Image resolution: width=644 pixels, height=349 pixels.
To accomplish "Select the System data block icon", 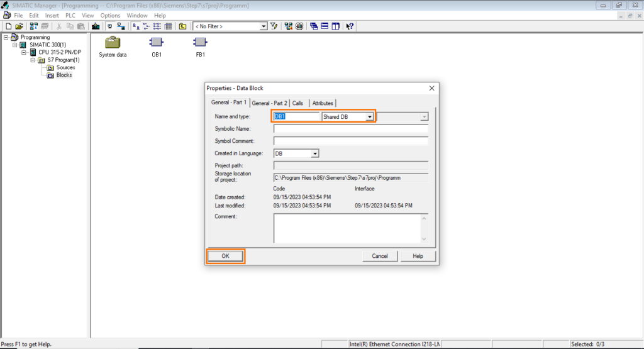I will [113, 42].
